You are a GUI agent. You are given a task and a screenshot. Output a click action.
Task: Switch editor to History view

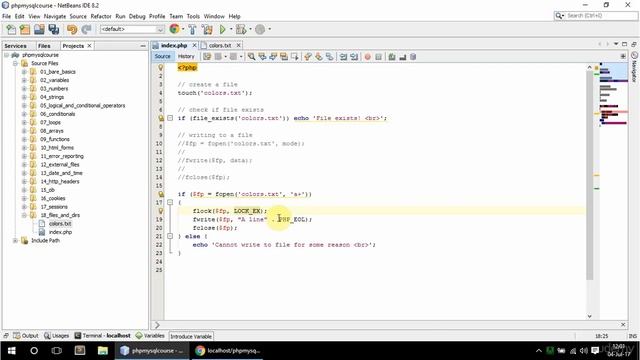[x=186, y=56]
